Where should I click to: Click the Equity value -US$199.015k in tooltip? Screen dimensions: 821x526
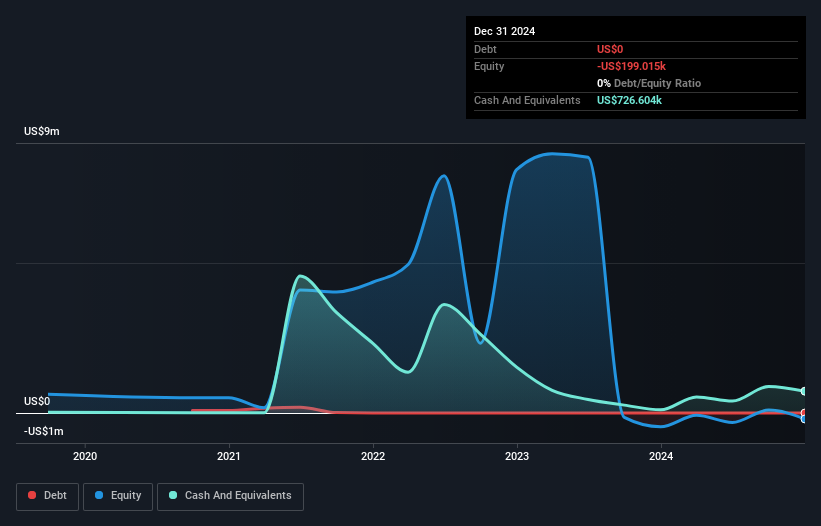(x=631, y=66)
